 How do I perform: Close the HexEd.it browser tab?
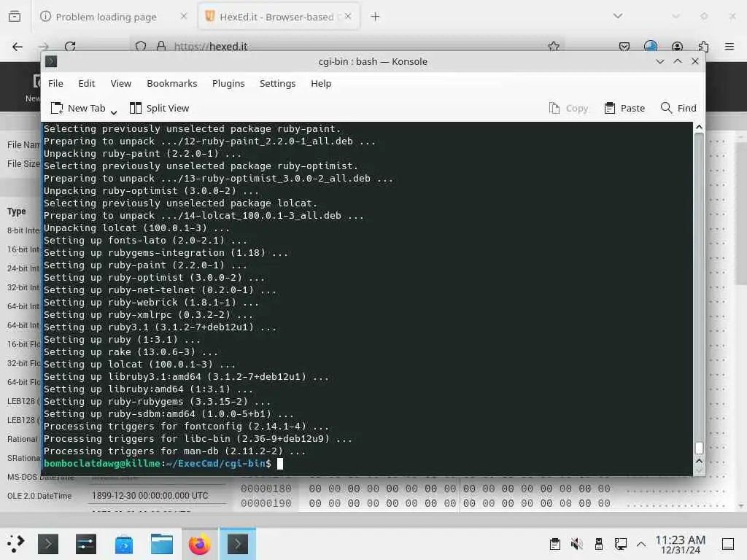click(348, 16)
